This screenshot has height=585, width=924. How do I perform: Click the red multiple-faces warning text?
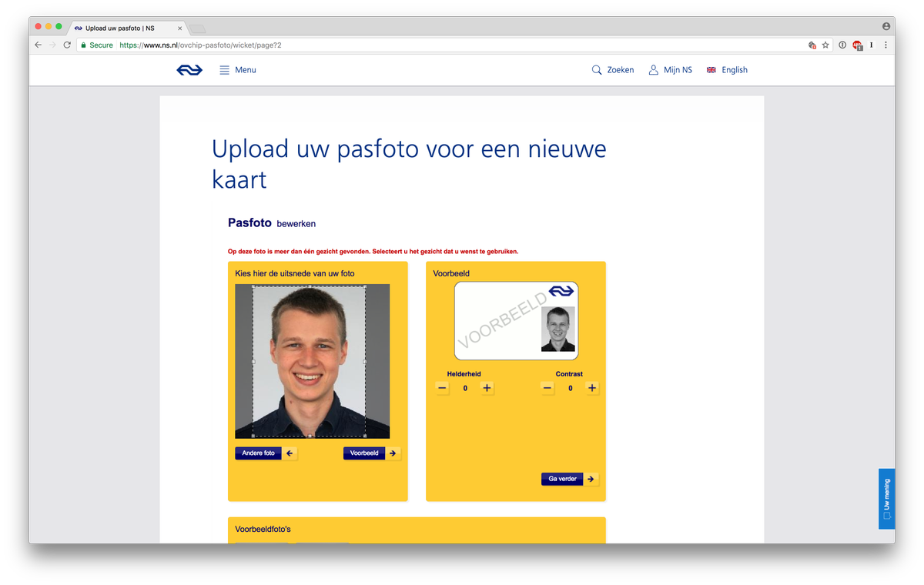click(373, 252)
